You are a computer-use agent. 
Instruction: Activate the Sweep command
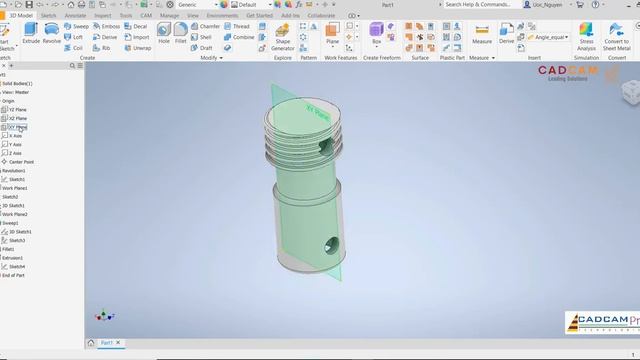pyautogui.click(x=76, y=26)
